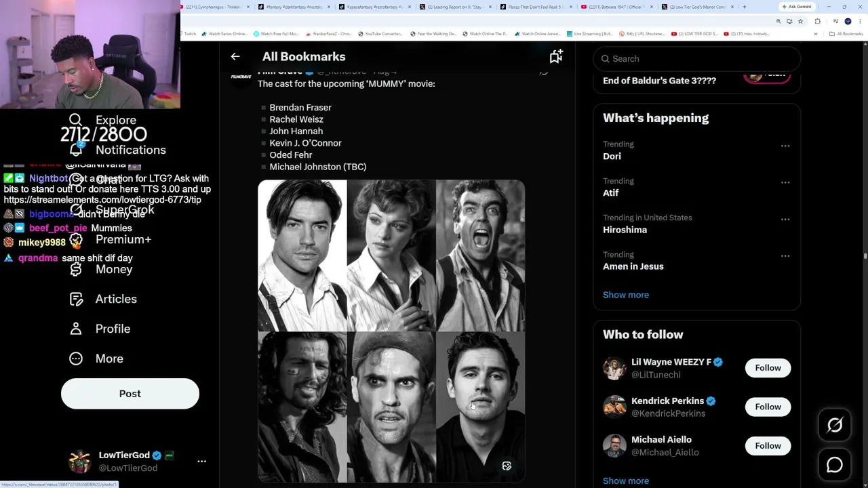Screen dimensions: 868x488
Task: Open Lil Wayne's profile avatar
Action: click(x=614, y=368)
